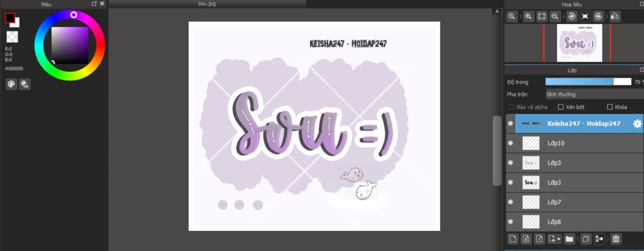Click the opacity percentage value
The image size is (644, 251).
pyautogui.click(x=638, y=82)
